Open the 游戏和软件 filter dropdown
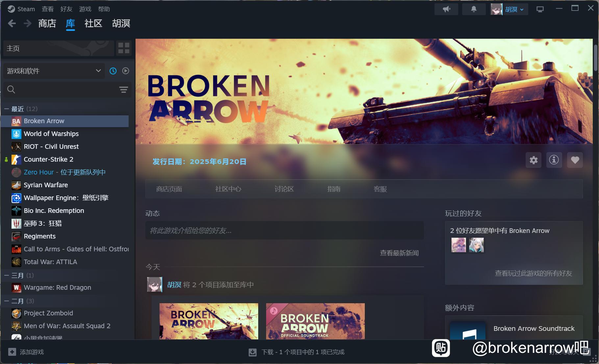Screen dimensions: 599x364 pyautogui.click(x=54, y=71)
